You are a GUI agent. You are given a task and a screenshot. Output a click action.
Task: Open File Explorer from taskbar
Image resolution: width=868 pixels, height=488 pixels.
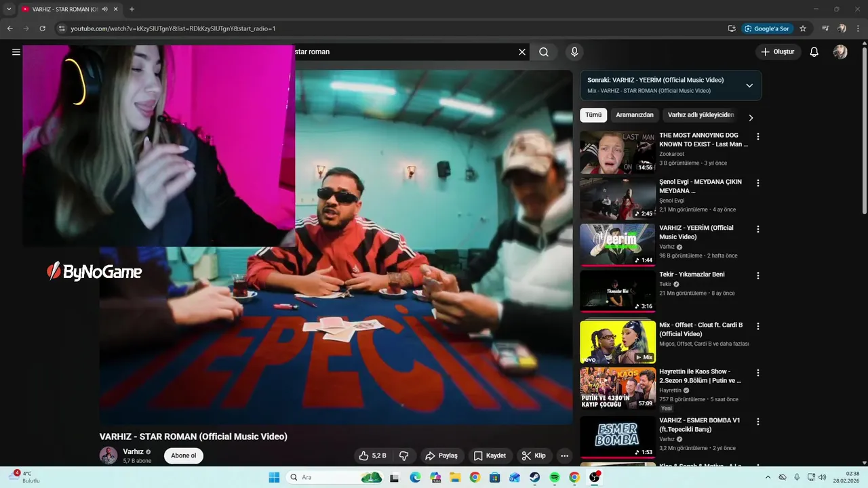pos(455,477)
